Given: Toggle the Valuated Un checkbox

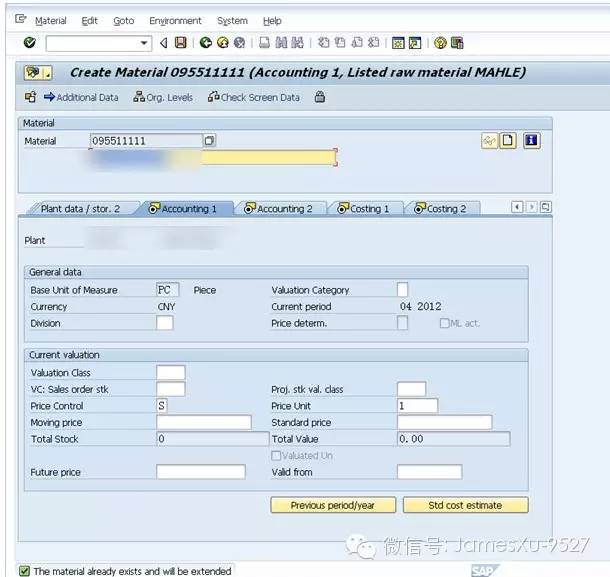Looking at the screenshot, I should 276,456.
